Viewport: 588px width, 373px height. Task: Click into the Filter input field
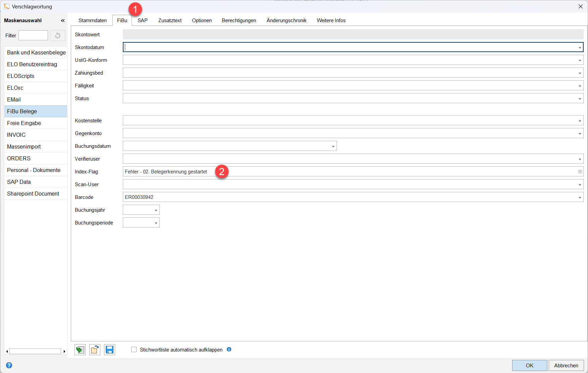tap(33, 35)
